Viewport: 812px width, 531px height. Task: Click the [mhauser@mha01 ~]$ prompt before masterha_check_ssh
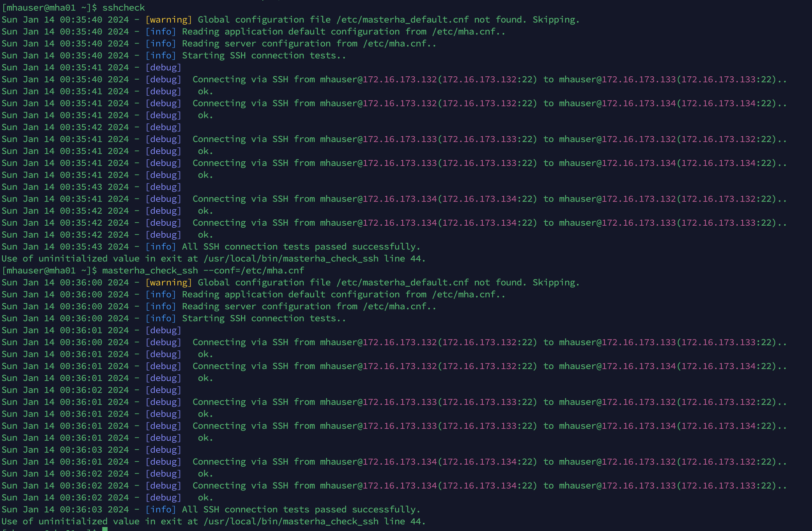(x=49, y=270)
